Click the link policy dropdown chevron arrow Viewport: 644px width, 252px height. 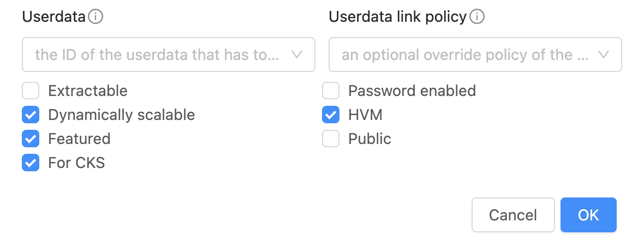tap(604, 55)
